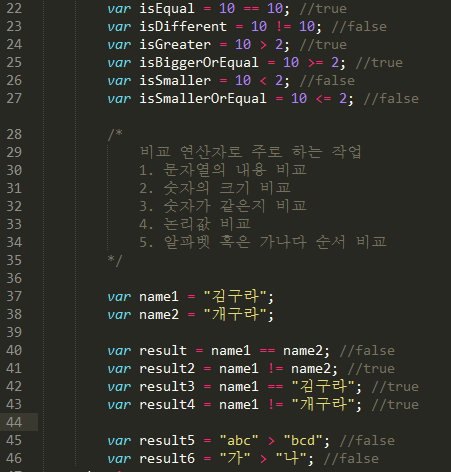Click string "개구라" on line 38

pyautogui.click(x=235, y=314)
